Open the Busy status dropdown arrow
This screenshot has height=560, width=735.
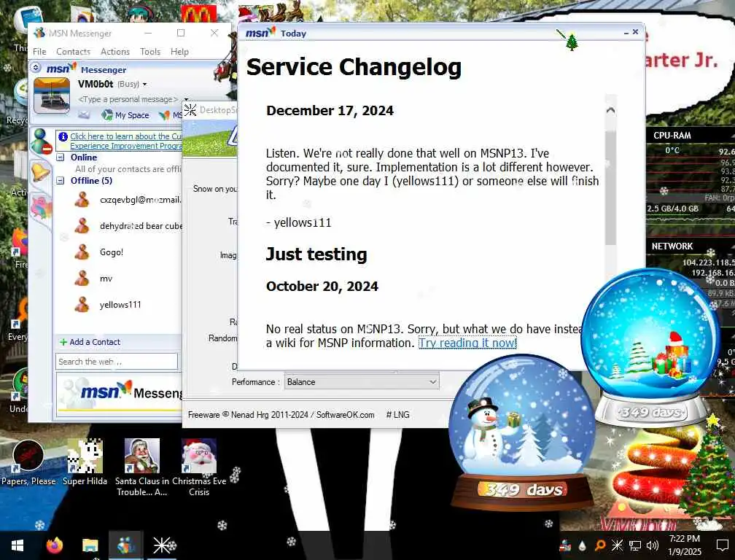click(144, 85)
